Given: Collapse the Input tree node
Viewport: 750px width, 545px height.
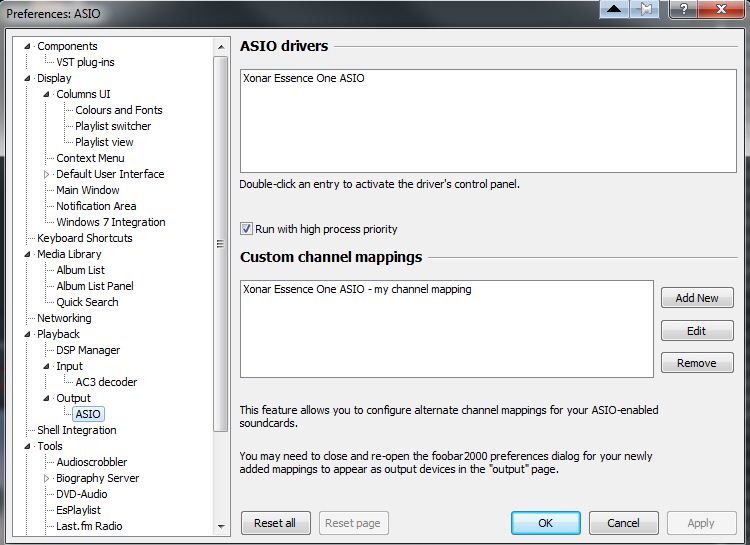Looking at the screenshot, I should [x=46, y=367].
